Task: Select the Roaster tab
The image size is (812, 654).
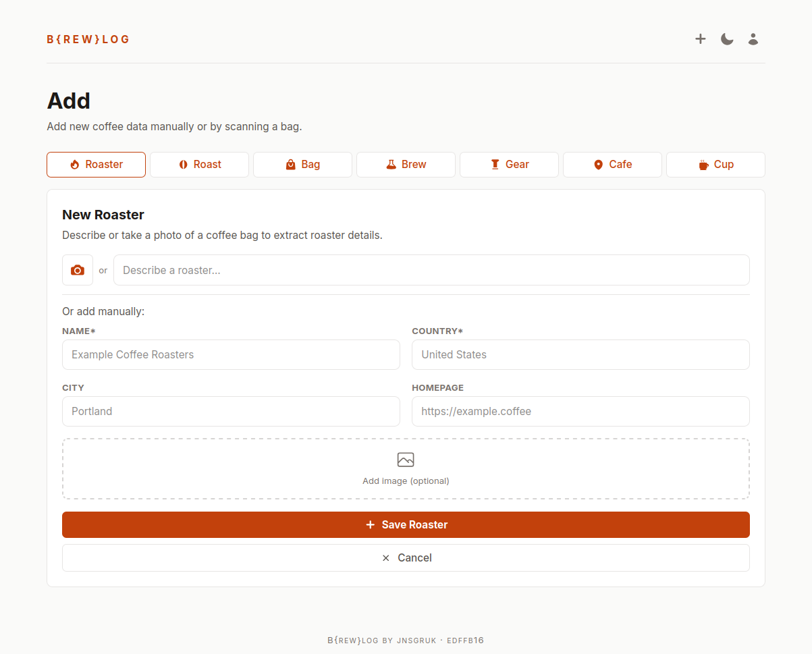Action: [96, 165]
